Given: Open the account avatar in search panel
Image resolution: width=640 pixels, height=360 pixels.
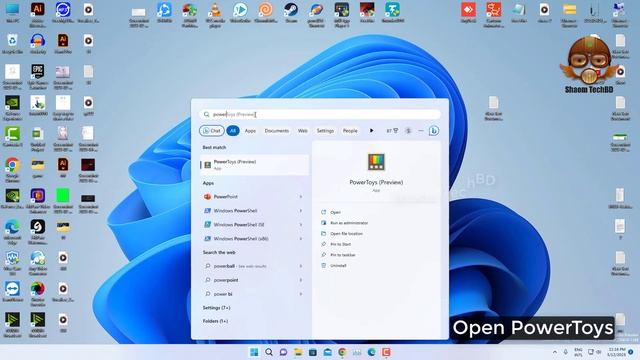Looking at the screenshot, I should coord(408,131).
